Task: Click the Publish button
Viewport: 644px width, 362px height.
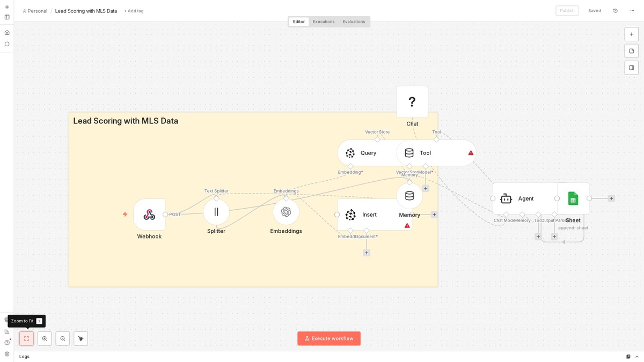Action: pos(567,11)
